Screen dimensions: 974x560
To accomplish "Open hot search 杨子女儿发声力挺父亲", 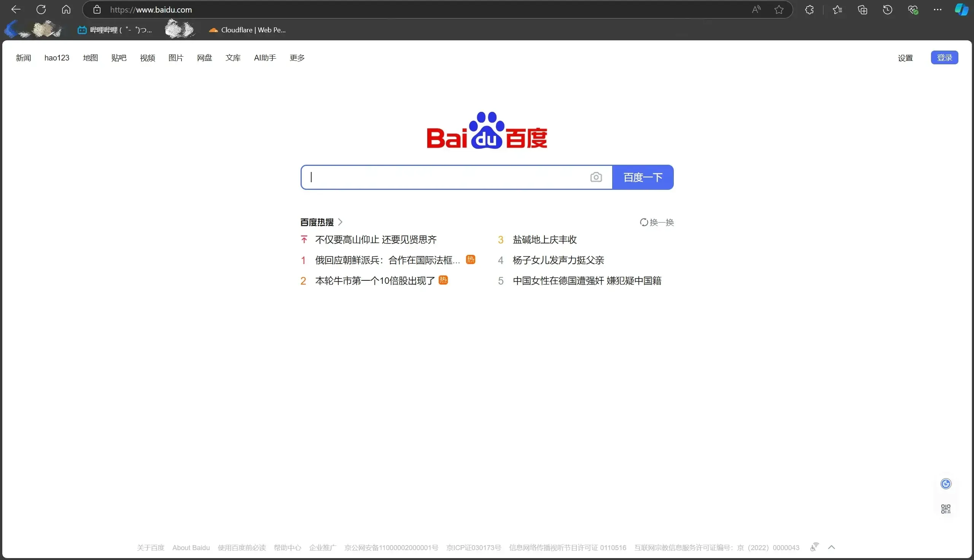I will [x=558, y=260].
